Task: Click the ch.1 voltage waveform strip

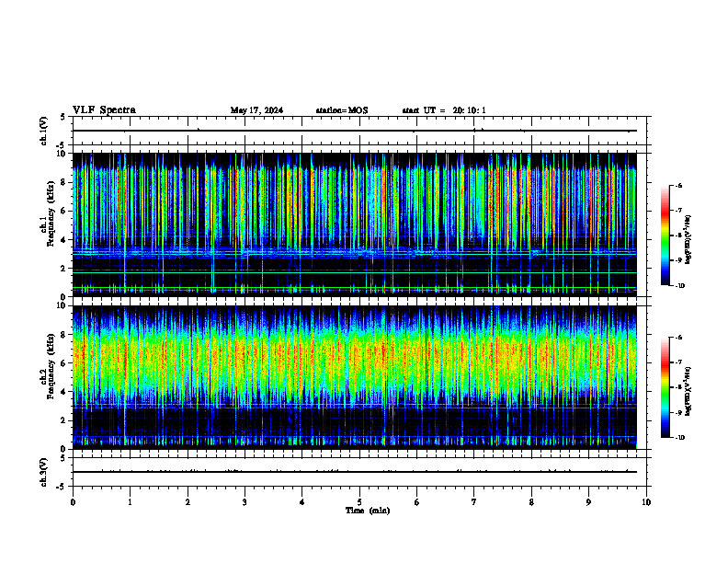Action: (359, 131)
